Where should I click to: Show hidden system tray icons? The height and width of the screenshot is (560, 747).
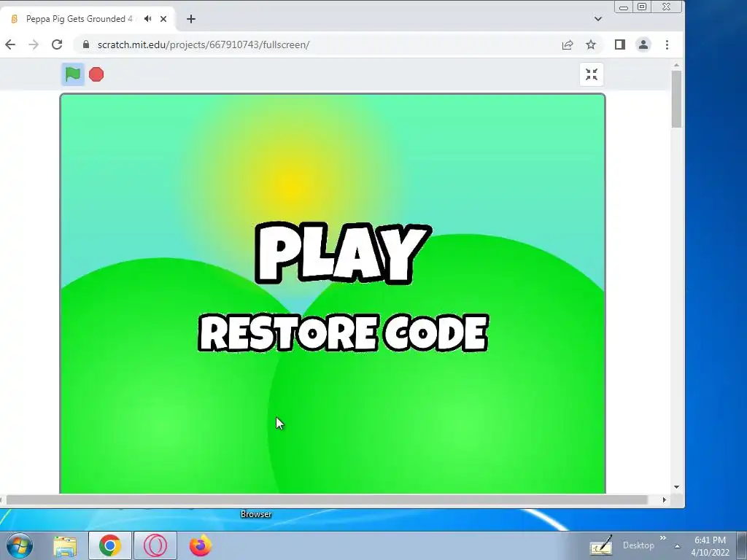[x=677, y=546]
